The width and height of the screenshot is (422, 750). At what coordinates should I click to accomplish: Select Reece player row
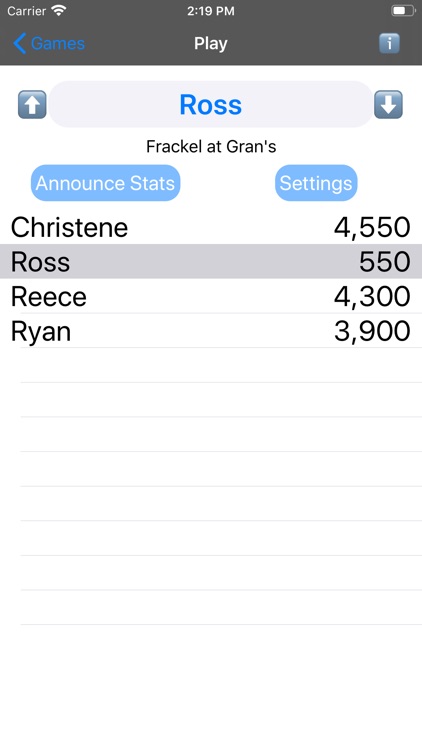(211, 296)
